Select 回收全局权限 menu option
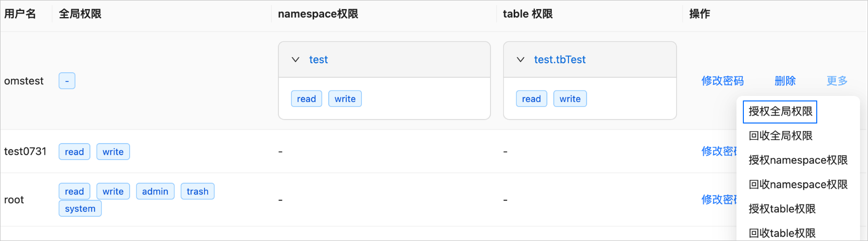Screen dimensions: 868x241 click(x=780, y=136)
